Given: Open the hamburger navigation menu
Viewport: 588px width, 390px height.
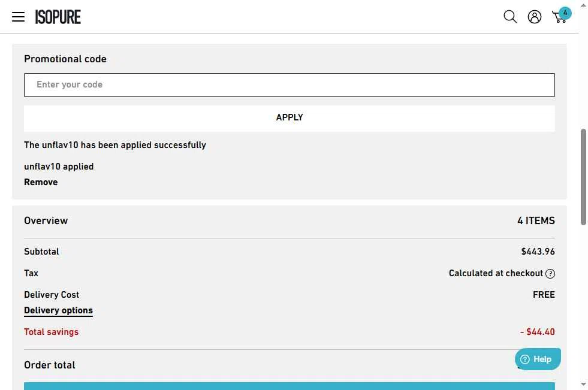Looking at the screenshot, I should coord(18,17).
